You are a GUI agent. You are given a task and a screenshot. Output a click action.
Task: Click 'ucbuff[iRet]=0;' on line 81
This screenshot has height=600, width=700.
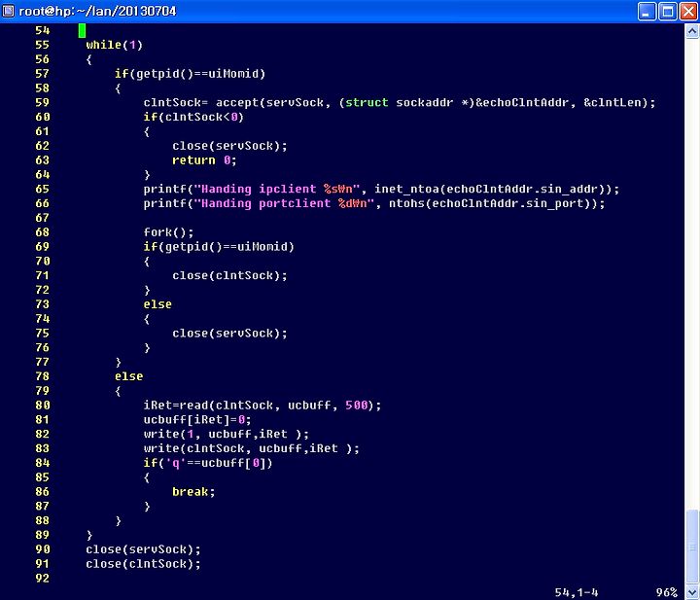point(197,420)
